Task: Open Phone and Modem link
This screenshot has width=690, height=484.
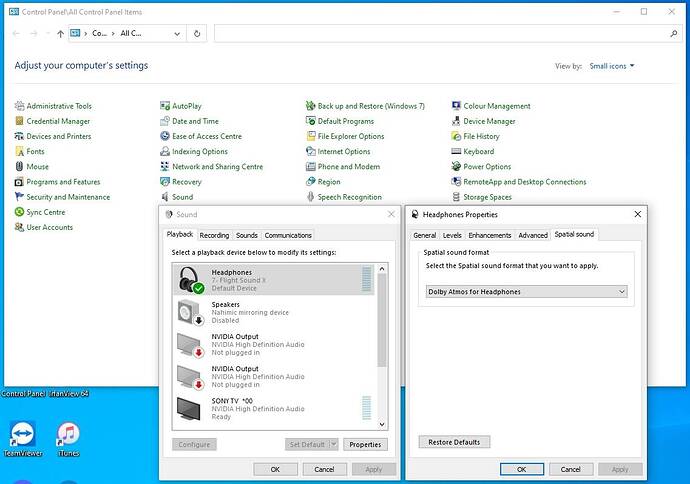Action: [x=349, y=167]
